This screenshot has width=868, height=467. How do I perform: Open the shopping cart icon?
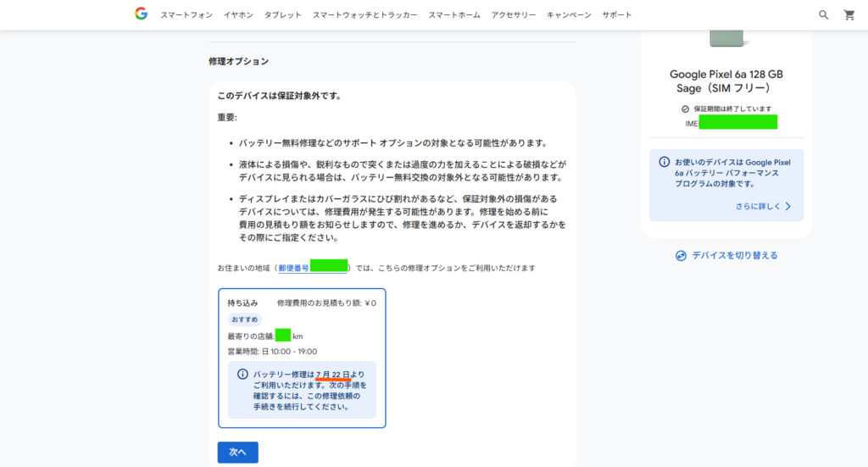(849, 15)
